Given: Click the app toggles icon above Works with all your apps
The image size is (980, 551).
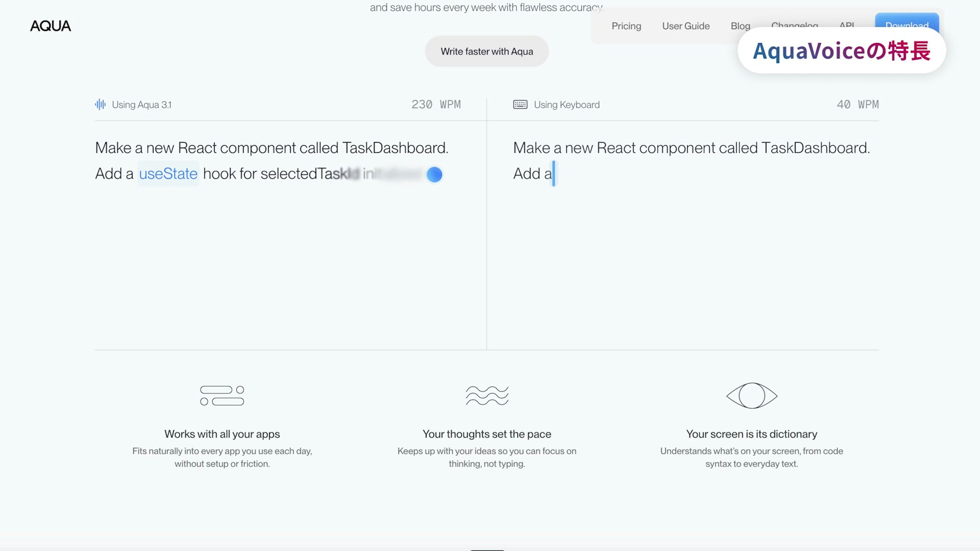Looking at the screenshot, I should coord(222,395).
